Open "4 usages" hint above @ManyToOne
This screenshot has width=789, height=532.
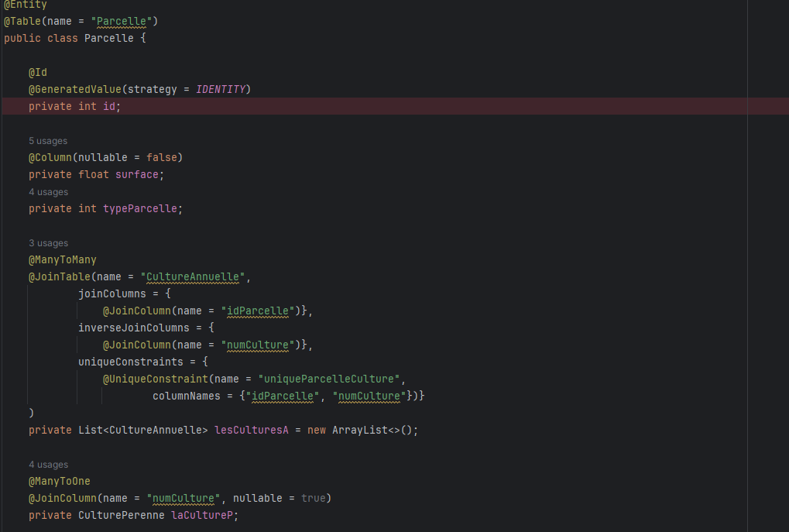click(48, 465)
